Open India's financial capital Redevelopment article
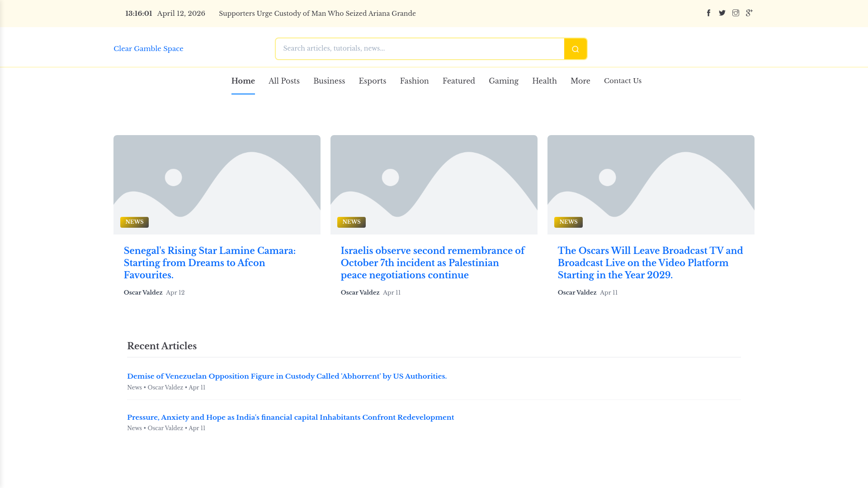Image resolution: width=868 pixels, height=488 pixels. point(290,418)
